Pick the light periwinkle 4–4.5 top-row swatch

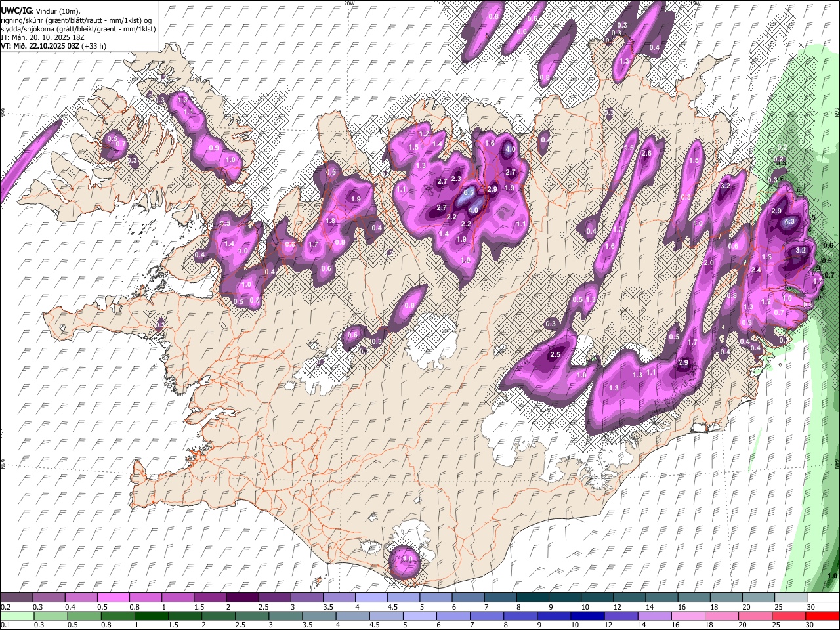371,598
